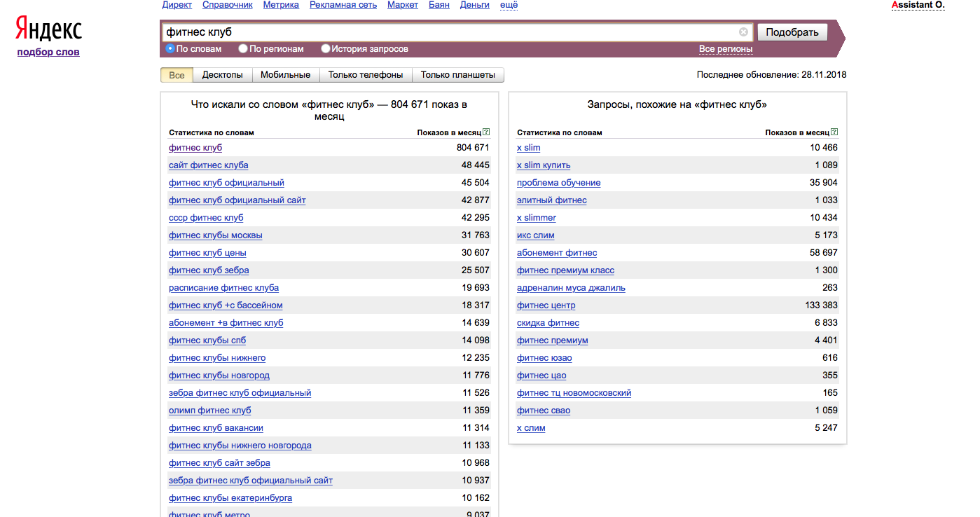Click the "подбор слов" link

(x=48, y=52)
